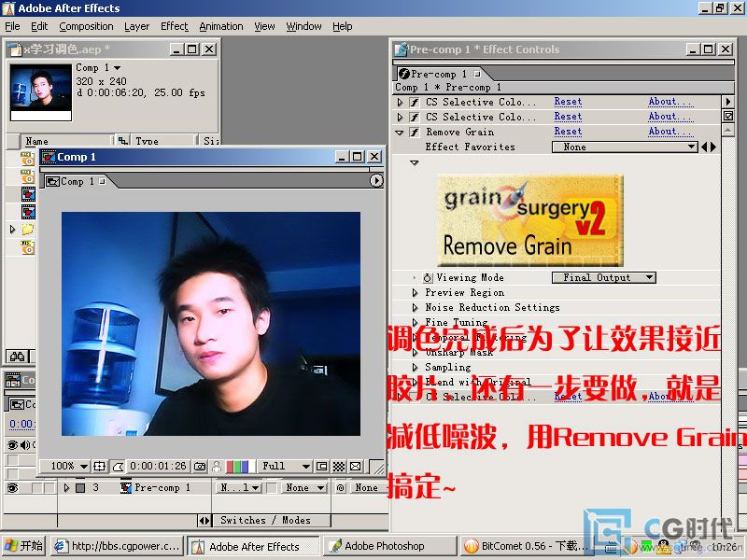Expand the second CS Selective Color effect
Screen dimensions: 747x560
click(x=400, y=117)
